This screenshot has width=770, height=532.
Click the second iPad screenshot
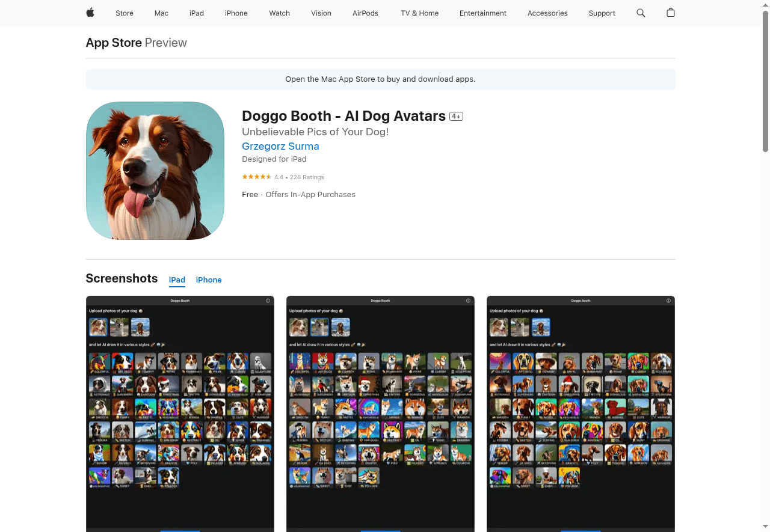380,414
